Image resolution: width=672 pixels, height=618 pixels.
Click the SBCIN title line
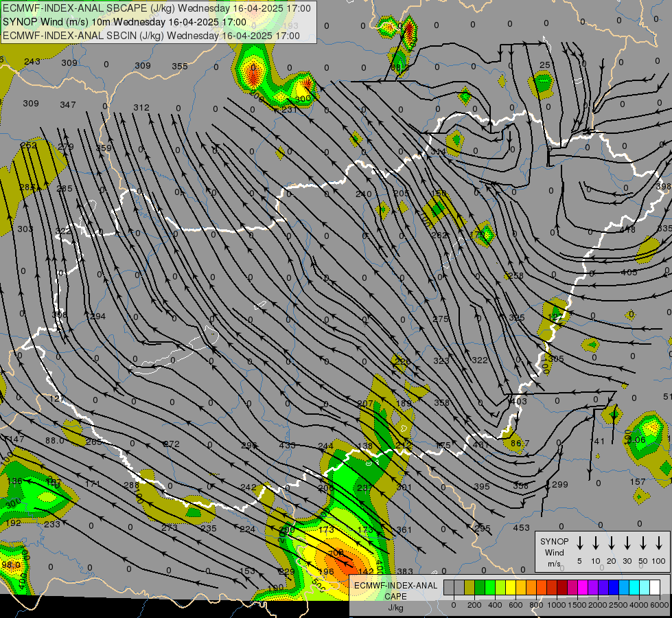151,36
